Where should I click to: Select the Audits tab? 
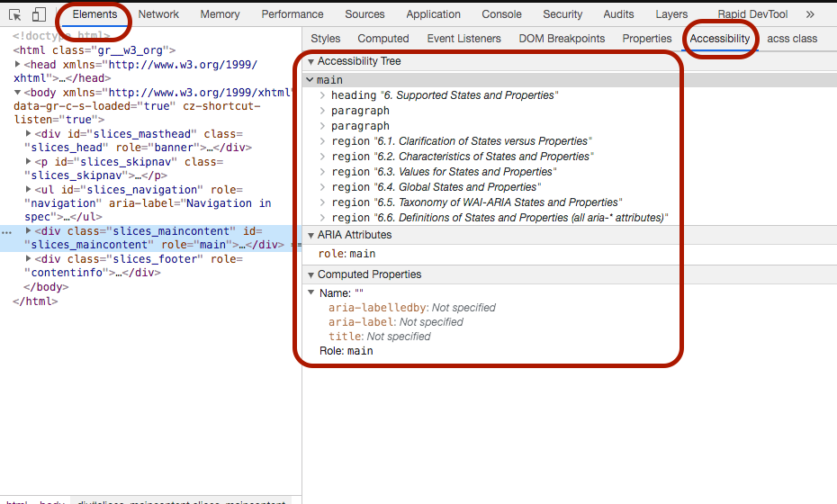[x=618, y=14]
